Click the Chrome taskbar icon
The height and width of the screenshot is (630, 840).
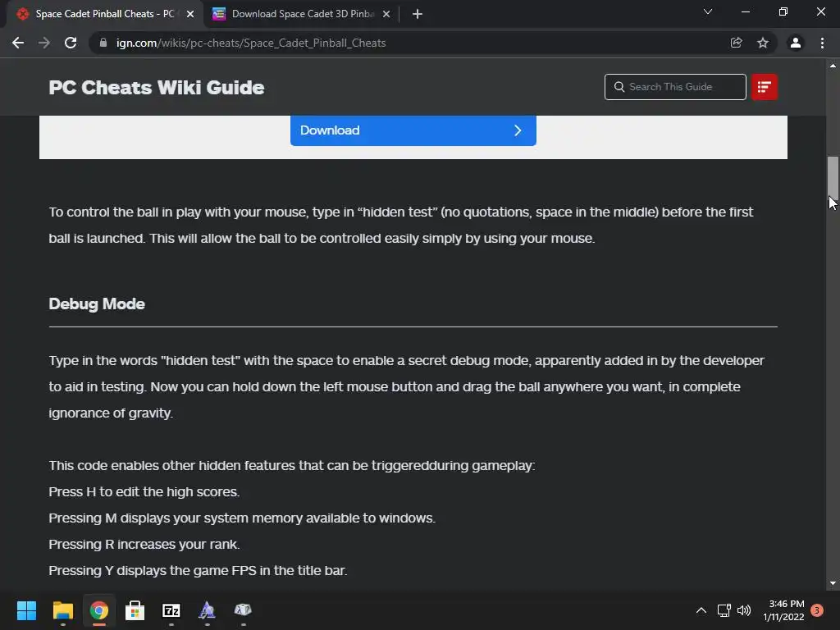point(98,610)
